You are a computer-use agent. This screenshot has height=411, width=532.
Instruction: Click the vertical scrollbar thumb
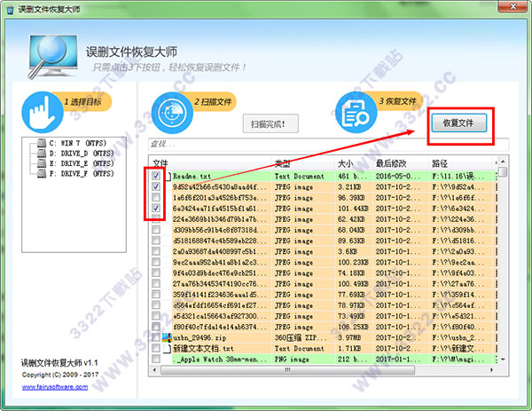tap(503, 171)
